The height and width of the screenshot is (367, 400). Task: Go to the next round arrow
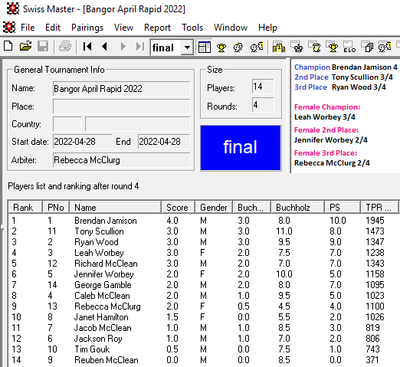point(123,46)
